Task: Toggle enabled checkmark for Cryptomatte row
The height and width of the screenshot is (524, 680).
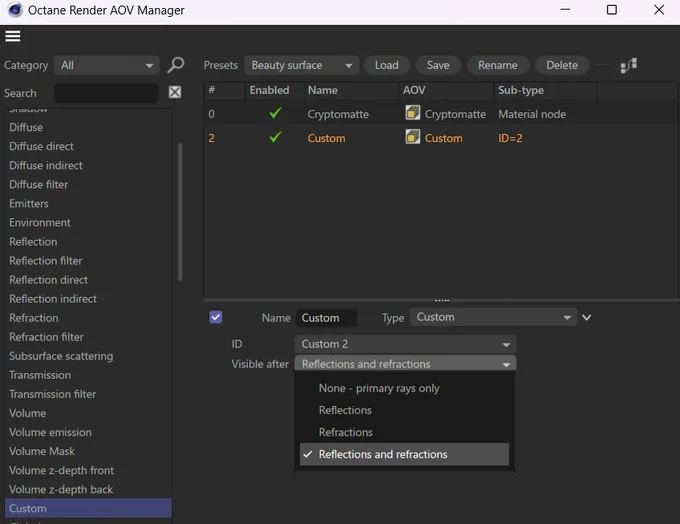Action: (x=275, y=113)
